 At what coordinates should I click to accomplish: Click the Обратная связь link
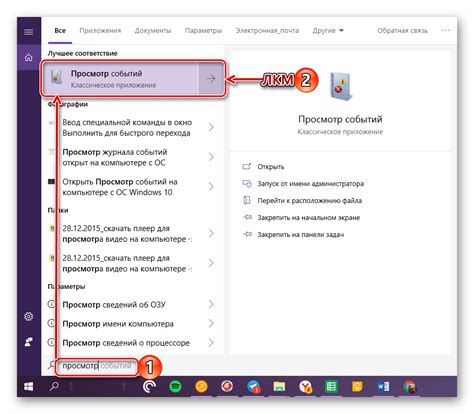(x=402, y=31)
